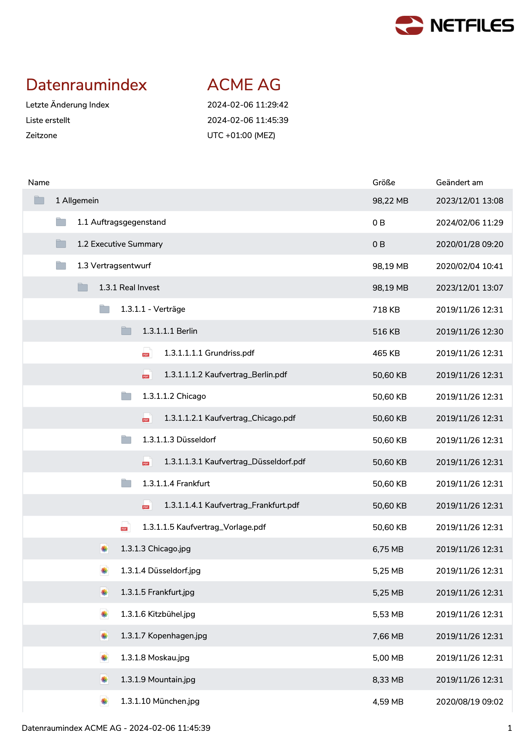This screenshot has width=532, height=756.
Task: Click the Geändert am column header
Action: click(x=459, y=182)
